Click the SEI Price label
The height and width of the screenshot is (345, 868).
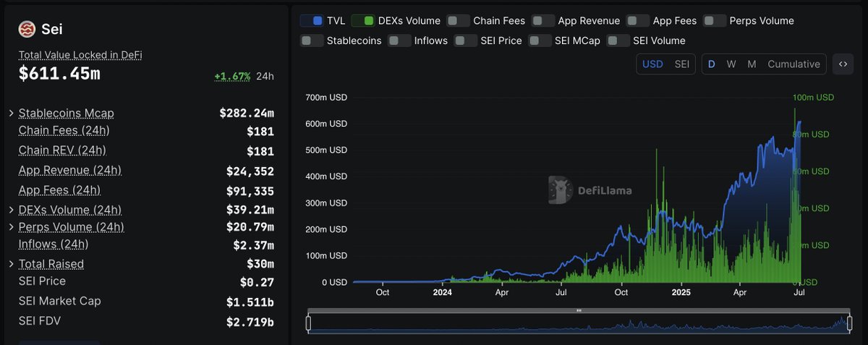pyautogui.click(x=42, y=281)
